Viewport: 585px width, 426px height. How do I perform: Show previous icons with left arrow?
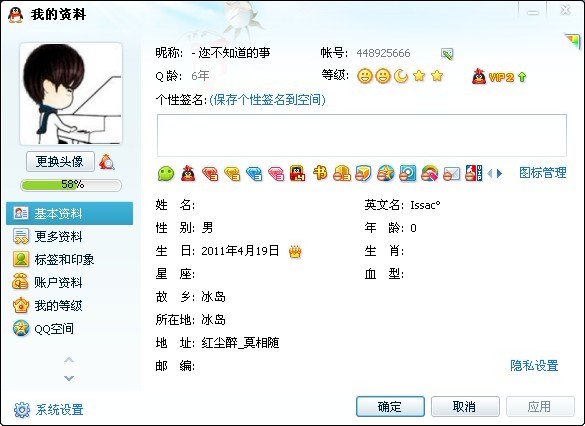[490, 173]
